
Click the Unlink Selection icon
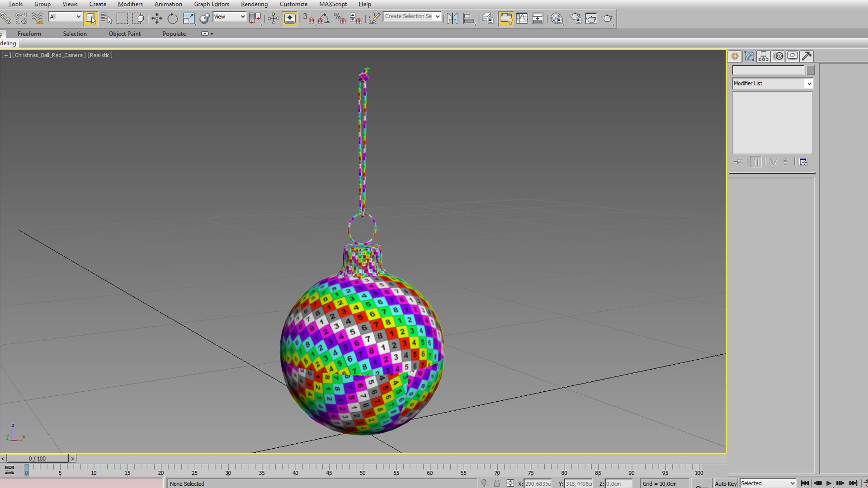coord(21,19)
